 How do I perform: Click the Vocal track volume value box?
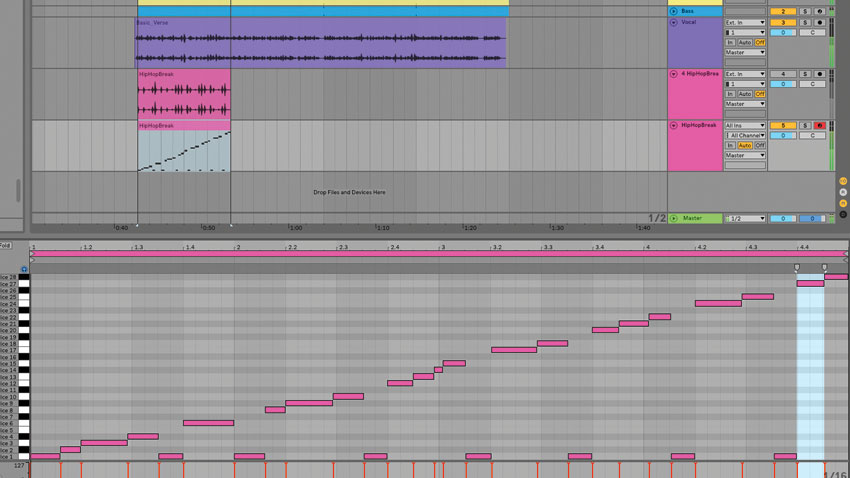pyautogui.click(x=783, y=33)
